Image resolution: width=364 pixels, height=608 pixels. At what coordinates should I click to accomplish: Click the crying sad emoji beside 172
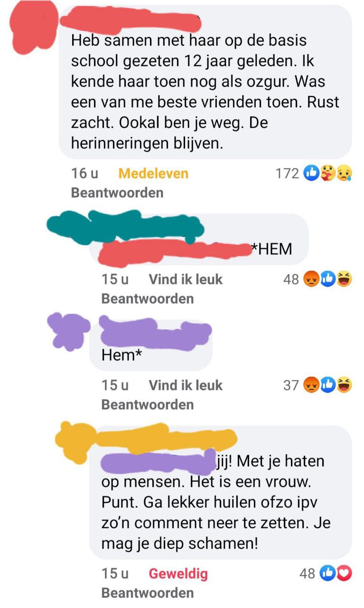(x=344, y=174)
